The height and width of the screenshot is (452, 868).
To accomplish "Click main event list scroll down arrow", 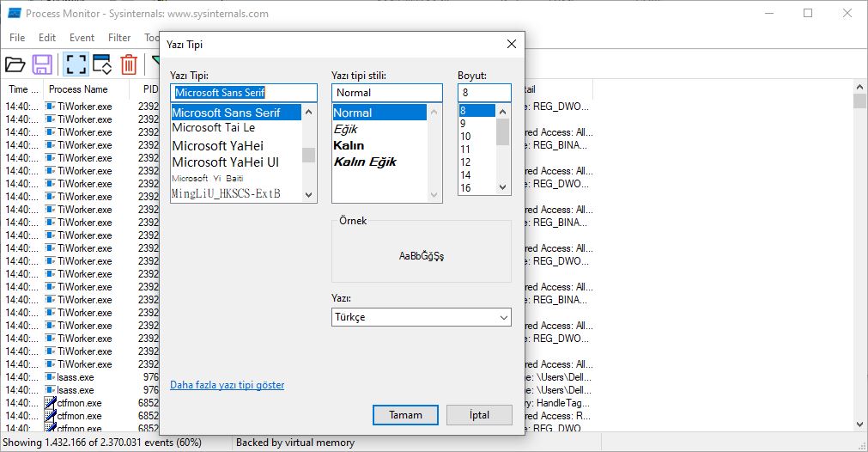I will [x=859, y=425].
